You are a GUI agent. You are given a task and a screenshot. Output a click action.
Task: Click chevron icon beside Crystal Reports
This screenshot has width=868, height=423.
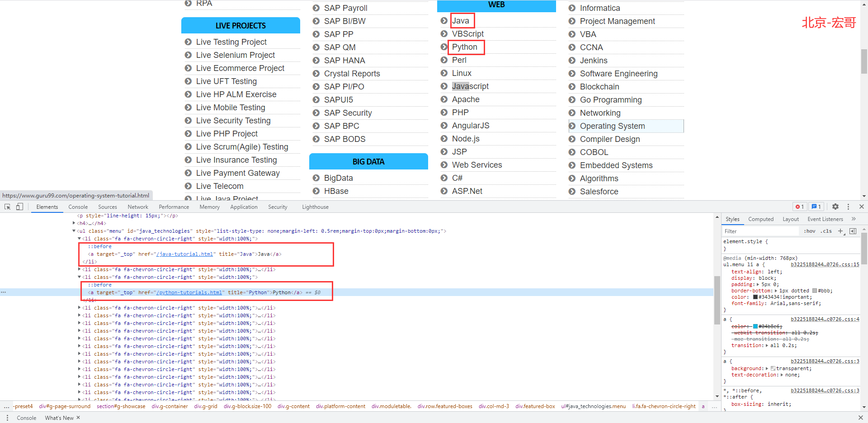click(316, 74)
